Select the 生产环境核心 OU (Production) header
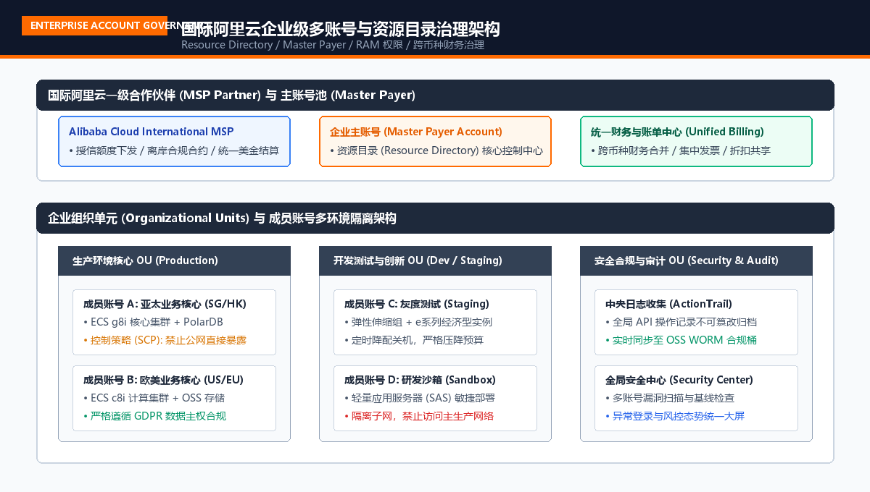This screenshot has height=492, width=870. point(174,261)
